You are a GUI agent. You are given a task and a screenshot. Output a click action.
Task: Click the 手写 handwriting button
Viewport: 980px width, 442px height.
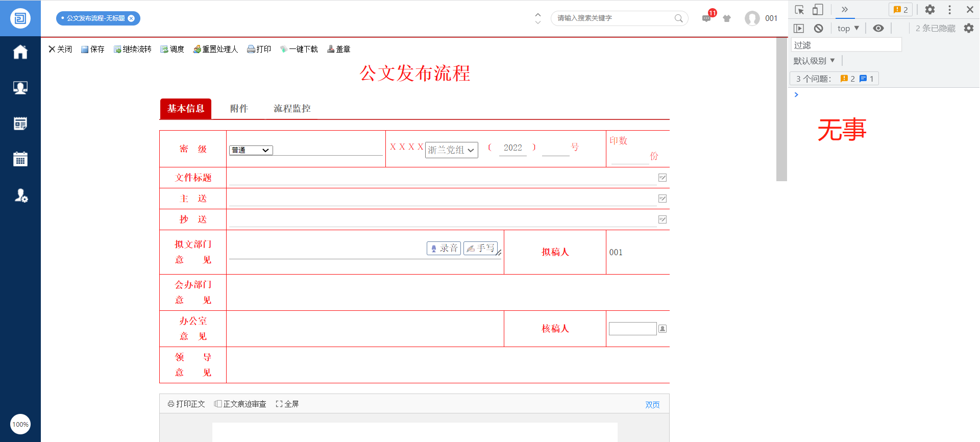[x=480, y=248]
